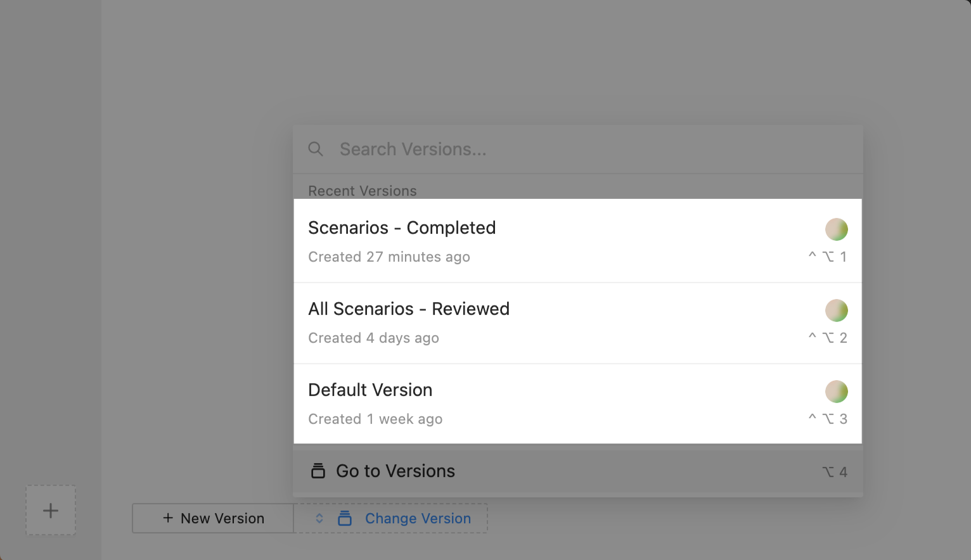Click the plus icon in New Version

168,518
